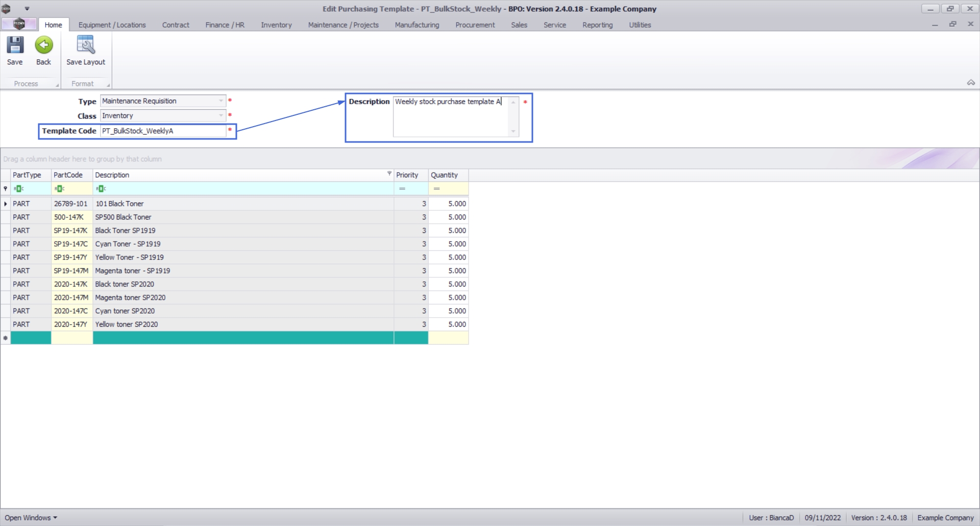Click the Version : 2.4.0.18 status entry

pos(879,518)
